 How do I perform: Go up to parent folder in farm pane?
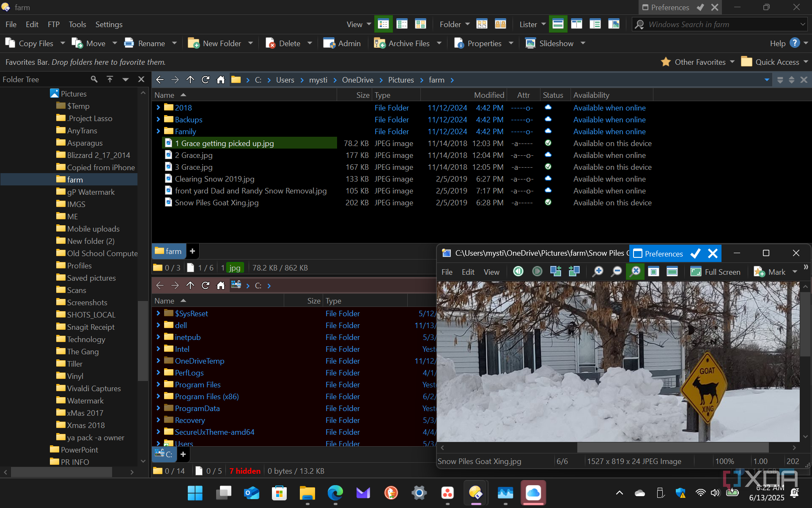[x=190, y=80]
